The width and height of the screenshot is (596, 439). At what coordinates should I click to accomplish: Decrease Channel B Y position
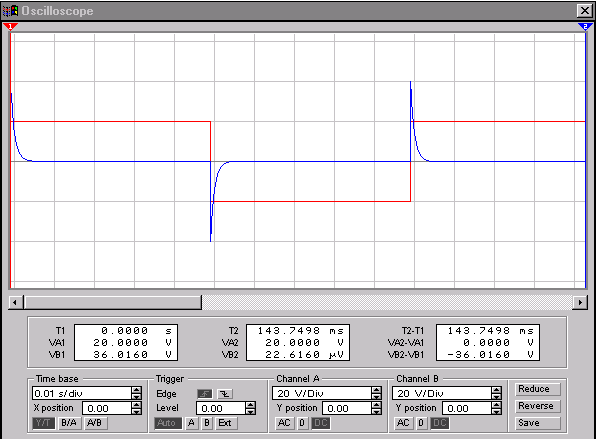(x=496, y=411)
